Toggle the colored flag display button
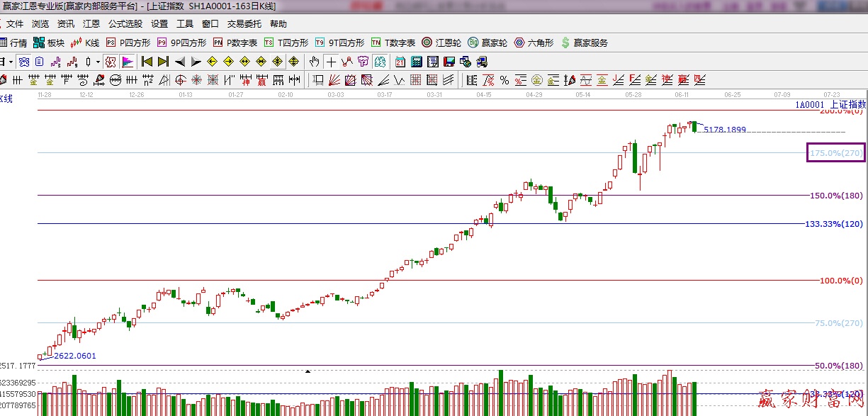This screenshot has height=416, width=868. coord(128,62)
